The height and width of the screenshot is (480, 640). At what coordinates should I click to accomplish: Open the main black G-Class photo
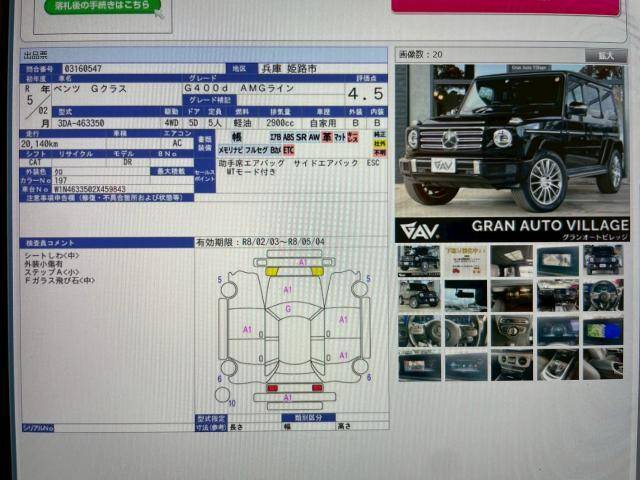click(513, 140)
